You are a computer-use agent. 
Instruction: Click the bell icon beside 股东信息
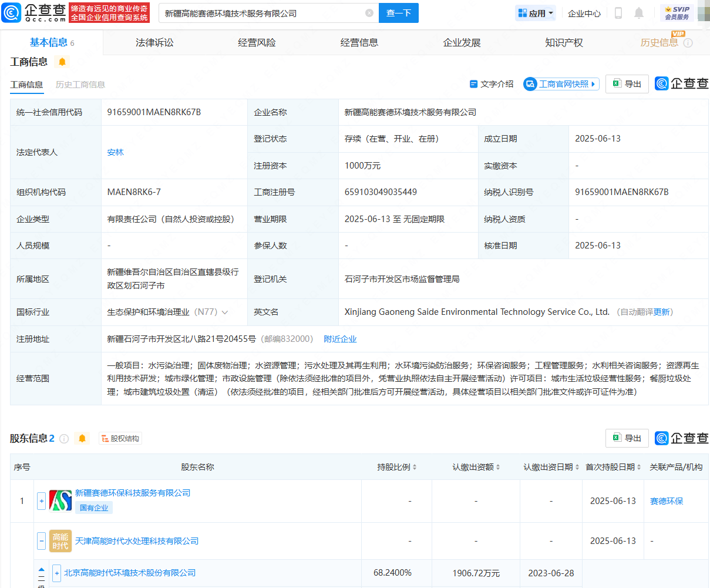point(82,438)
